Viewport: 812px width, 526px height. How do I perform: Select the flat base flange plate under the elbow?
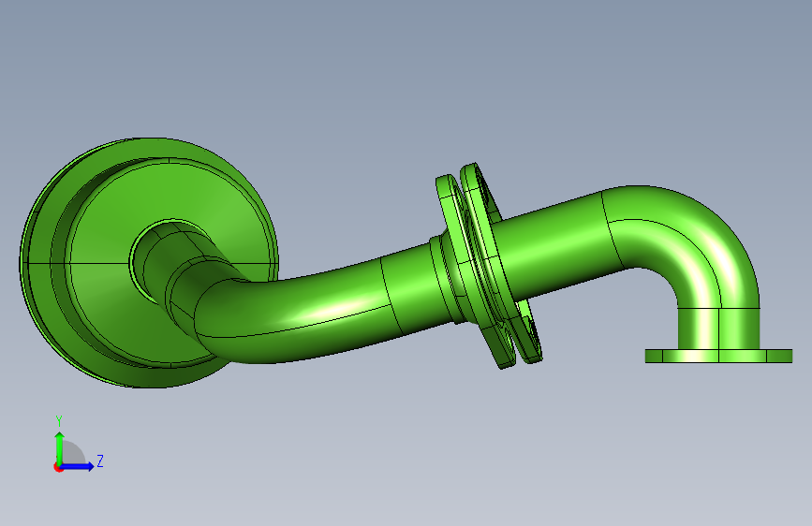tap(718, 356)
